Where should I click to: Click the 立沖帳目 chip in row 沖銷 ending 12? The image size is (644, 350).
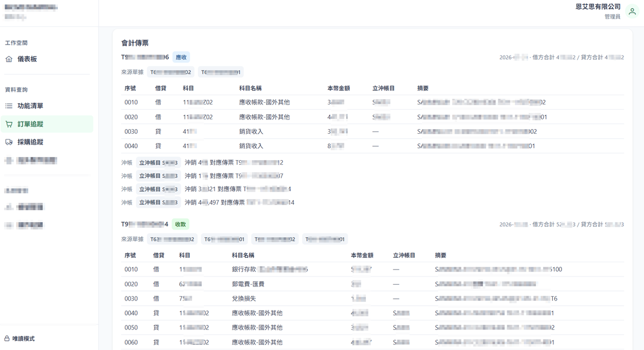158,163
